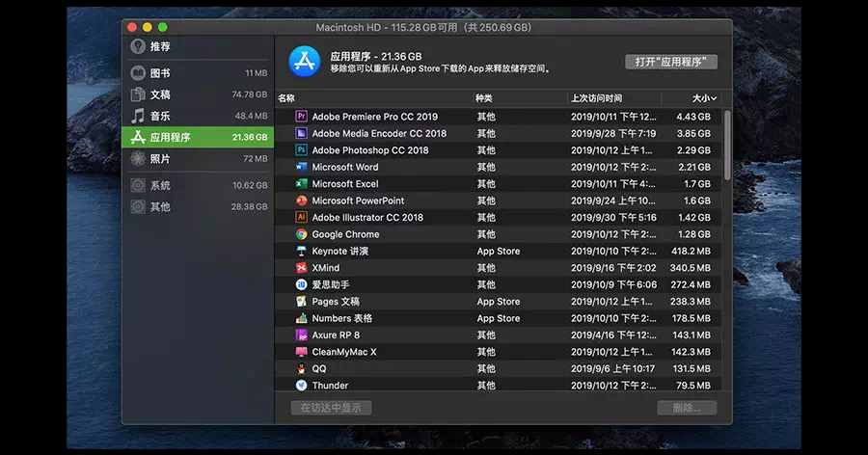Click the CleanMyMac X app icon
The height and width of the screenshot is (455, 868).
coord(301,352)
